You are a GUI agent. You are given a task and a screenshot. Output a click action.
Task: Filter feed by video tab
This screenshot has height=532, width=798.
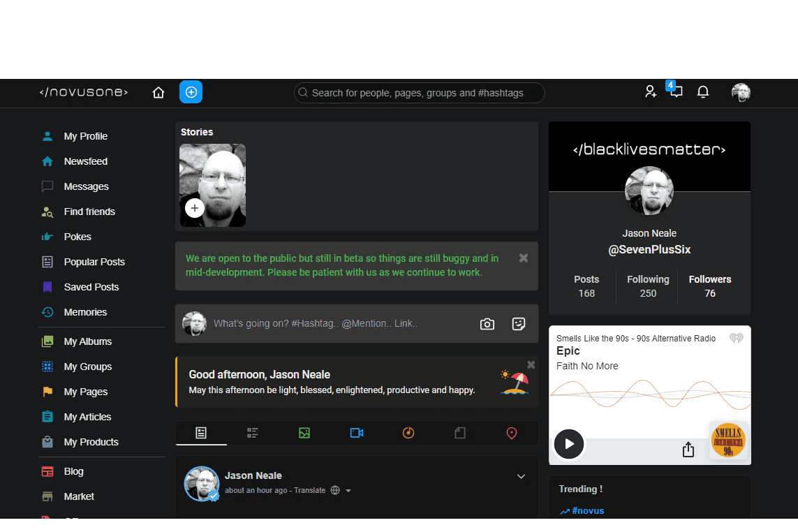point(357,434)
